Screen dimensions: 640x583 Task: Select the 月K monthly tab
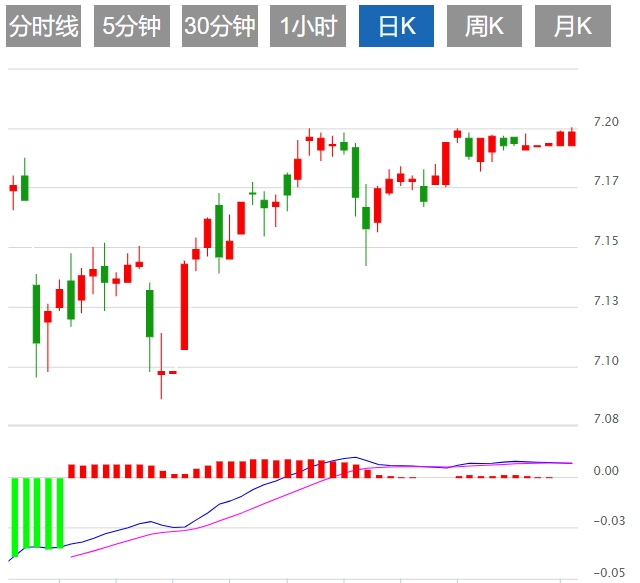[572, 27]
